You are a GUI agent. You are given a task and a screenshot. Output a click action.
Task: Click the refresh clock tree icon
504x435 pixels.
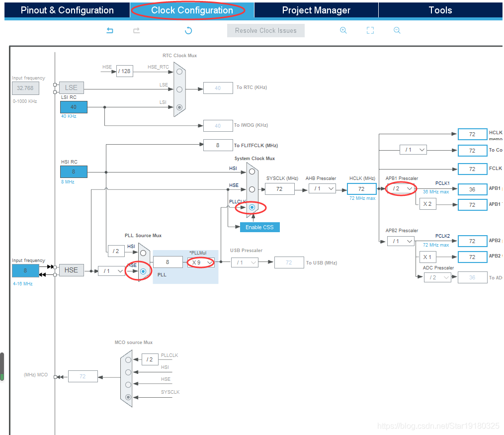pyautogui.click(x=188, y=31)
